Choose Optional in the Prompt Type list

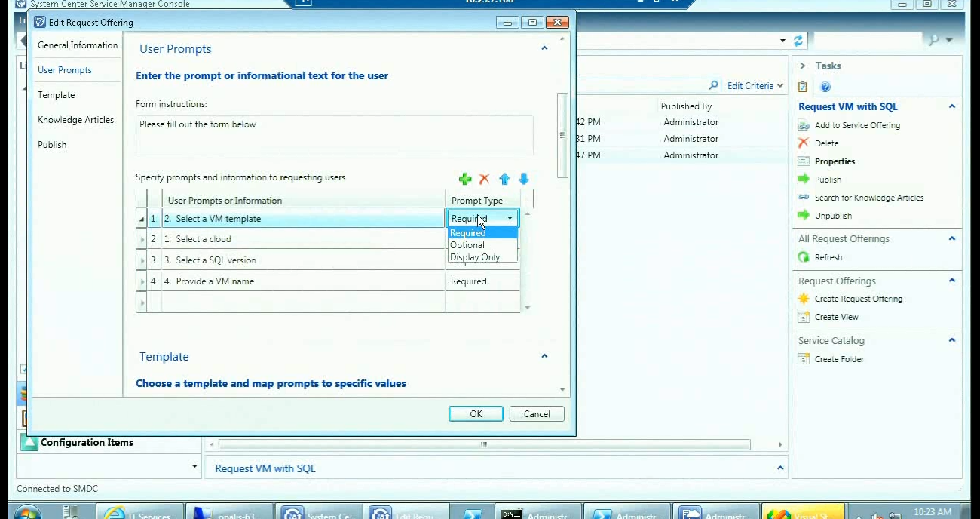[482, 245]
